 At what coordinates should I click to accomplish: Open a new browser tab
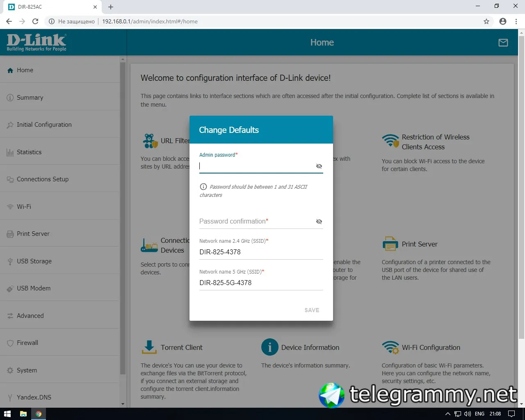pos(111,7)
